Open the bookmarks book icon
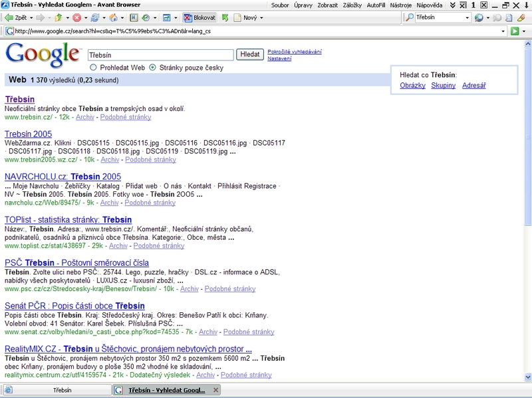The width and height of the screenshot is (532, 398). [x=134, y=18]
